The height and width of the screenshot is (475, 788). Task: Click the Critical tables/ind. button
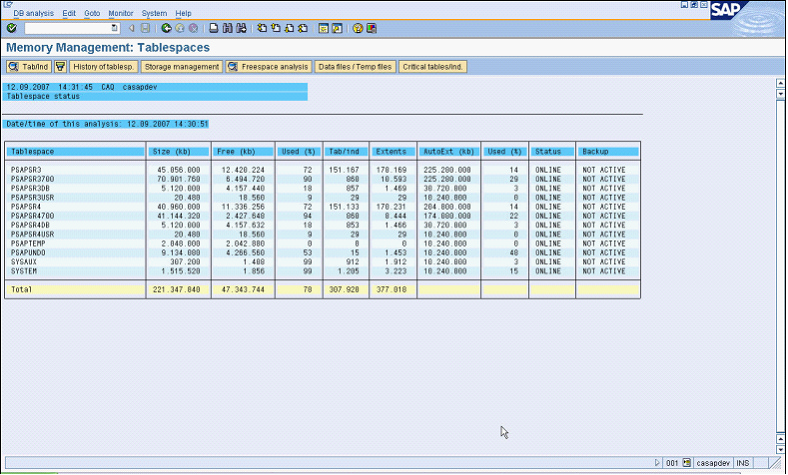[433, 67]
